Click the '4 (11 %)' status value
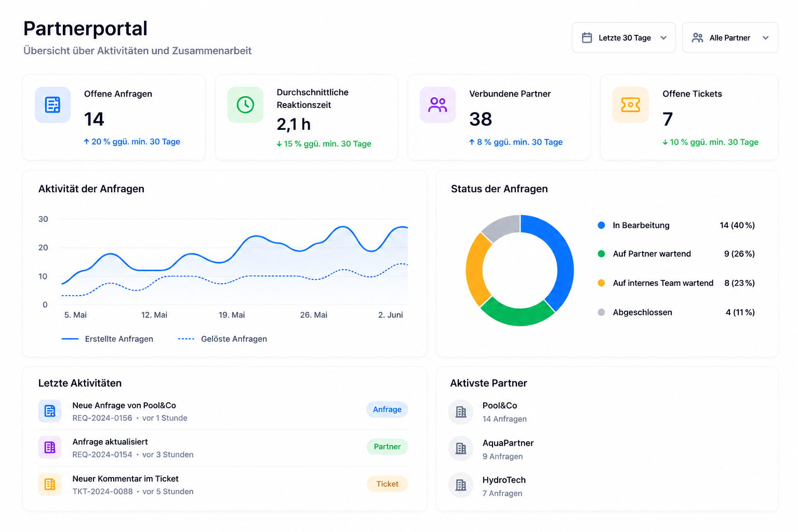Image resolution: width=798 pixels, height=532 pixels. 740,312
